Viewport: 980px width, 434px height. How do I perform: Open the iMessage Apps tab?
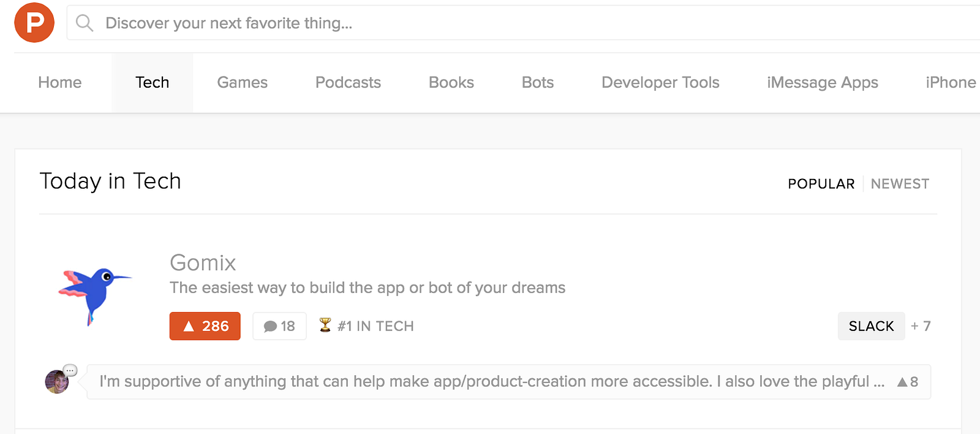click(822, 83)
